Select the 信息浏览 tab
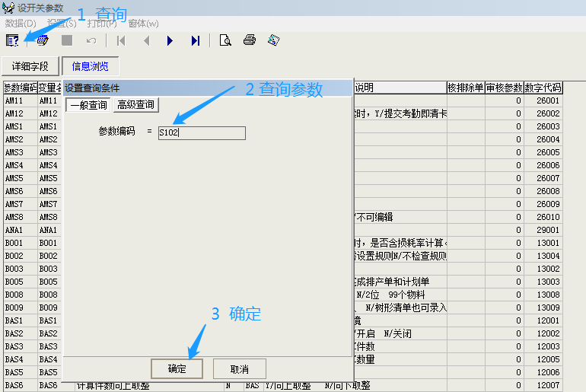The image size is (586, 392). [90, 66]
